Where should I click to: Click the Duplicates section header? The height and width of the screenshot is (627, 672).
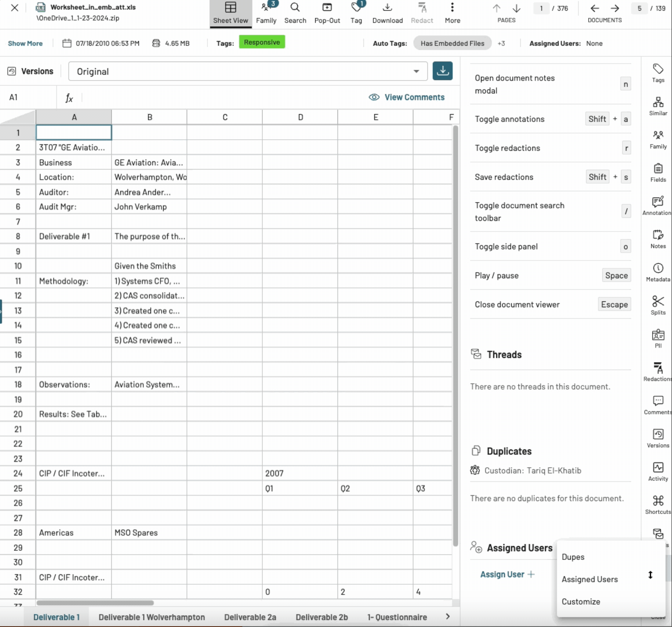tap(509, 451)
